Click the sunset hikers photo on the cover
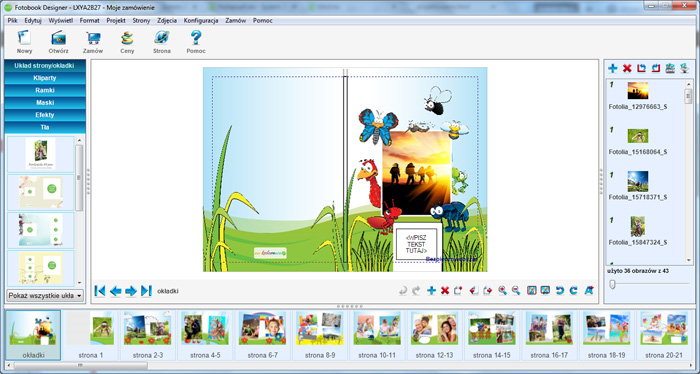The width and height of the screenshot is (700, 374). click(x=417, y=174)
